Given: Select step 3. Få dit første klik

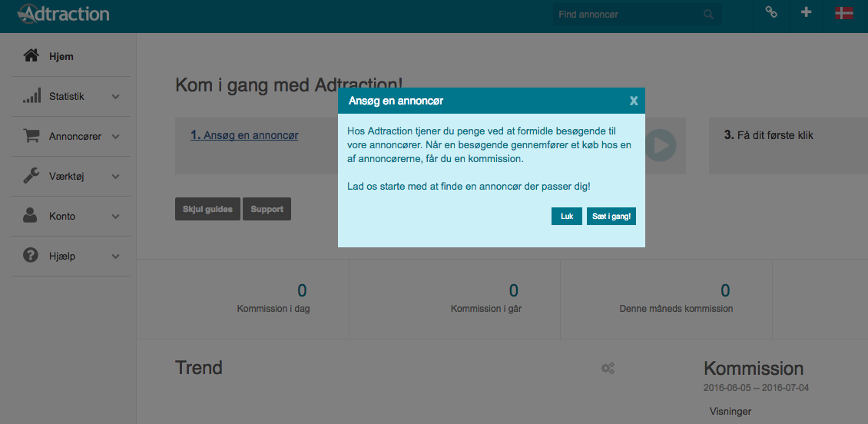Looking at the screenshot, I should point(768,135).
